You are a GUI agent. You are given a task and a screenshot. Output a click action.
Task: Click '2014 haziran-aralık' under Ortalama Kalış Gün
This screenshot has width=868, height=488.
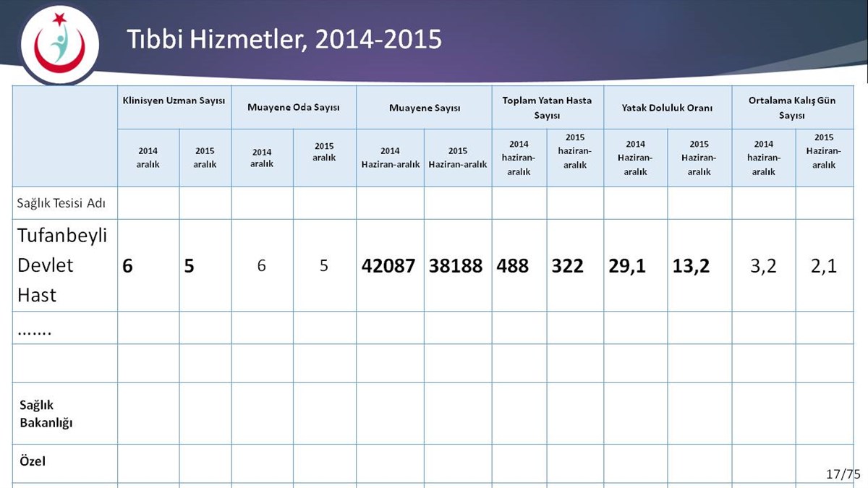(x=763, y=158)
